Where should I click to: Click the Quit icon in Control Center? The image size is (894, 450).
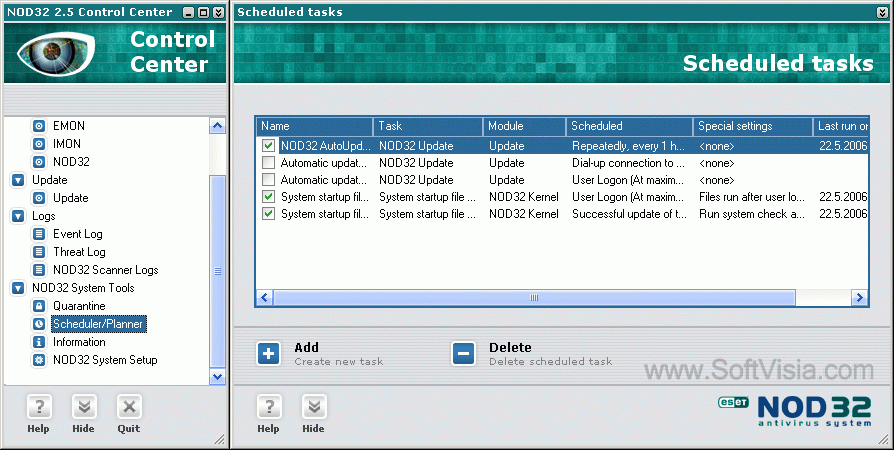(x=129, y=407)
